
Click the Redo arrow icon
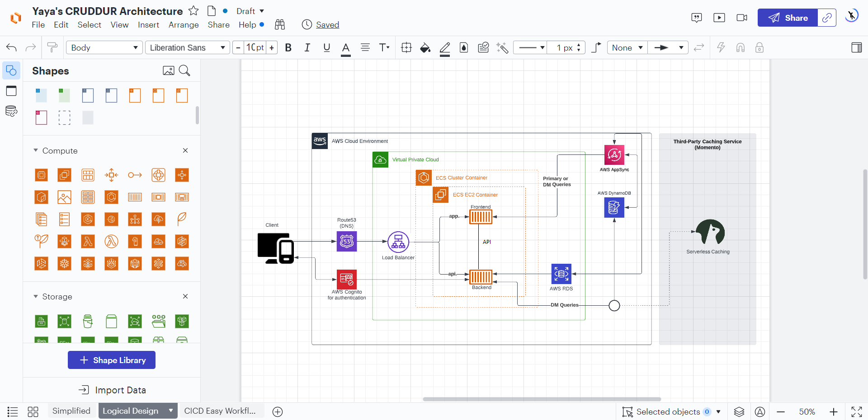tap(31, 47)
